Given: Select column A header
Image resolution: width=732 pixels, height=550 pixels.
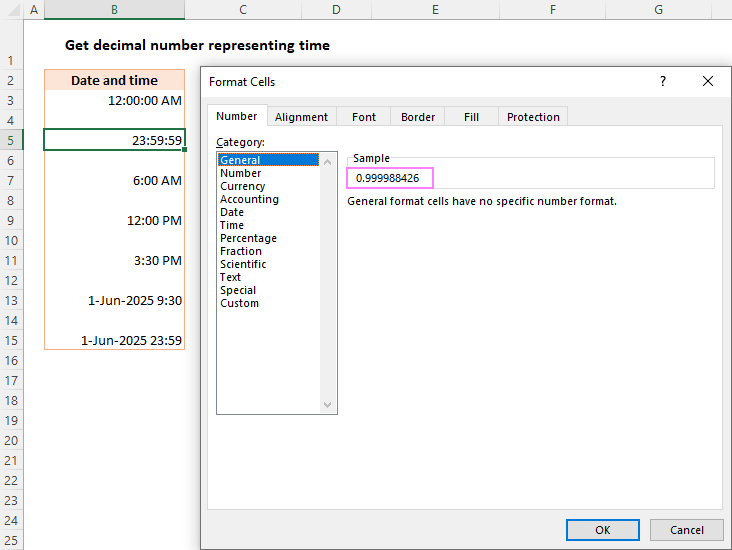Looking at the screenshot, I should tap(34, 9).
